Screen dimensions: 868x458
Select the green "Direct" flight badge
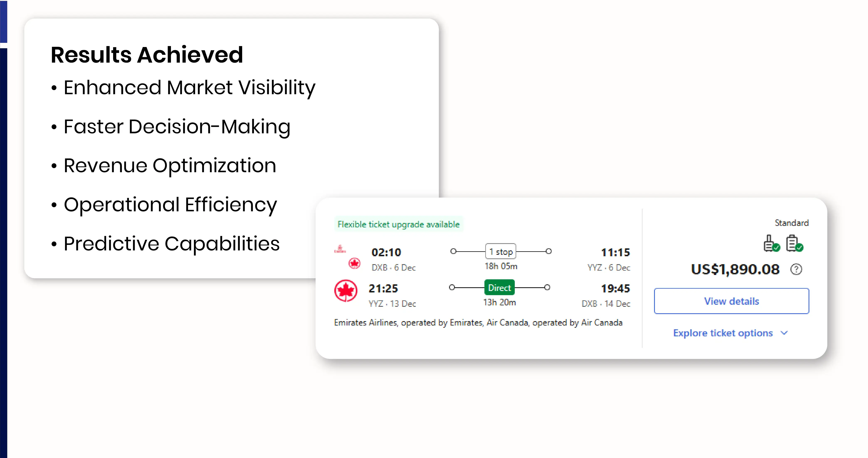499,287
